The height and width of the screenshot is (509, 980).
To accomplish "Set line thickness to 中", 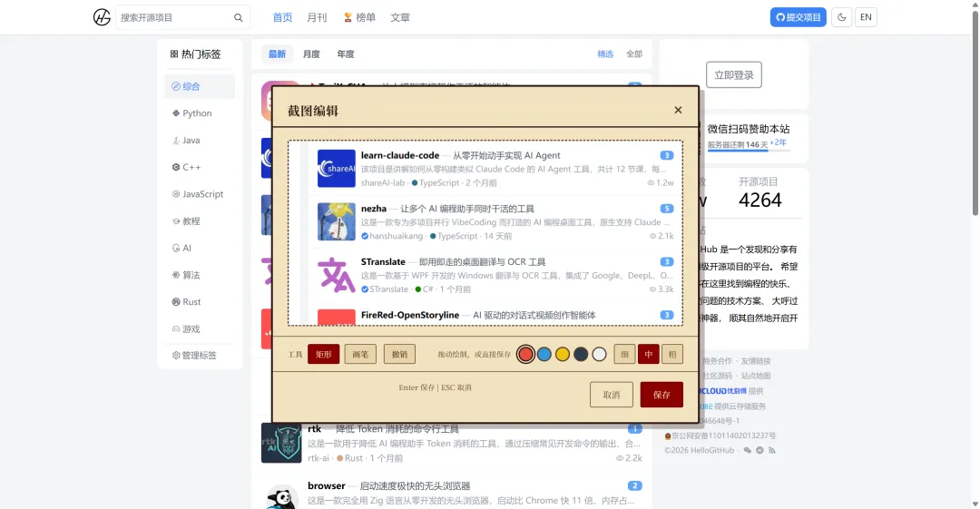I will 648,354.
